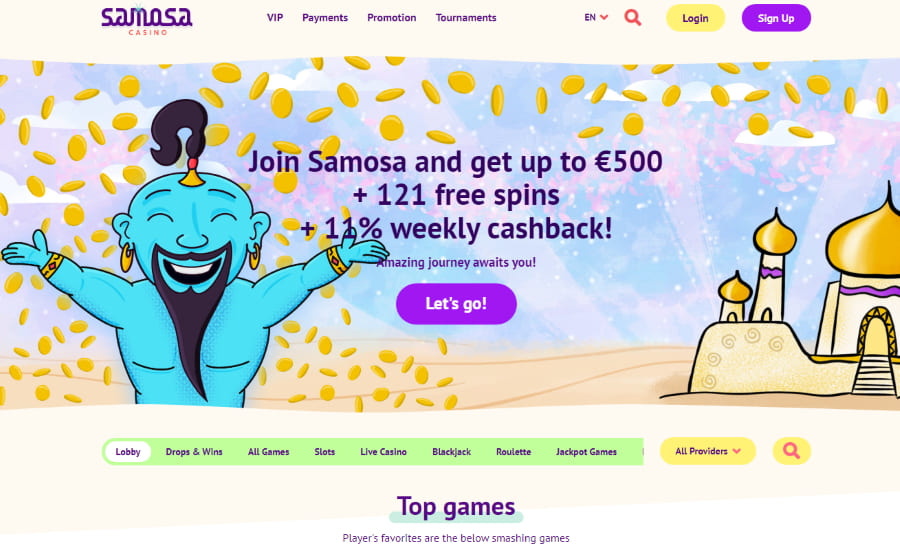Click the Sign Up button
The height and width of the screenshot is (559, 900).
pyautogui.click(x=776, y=18)
